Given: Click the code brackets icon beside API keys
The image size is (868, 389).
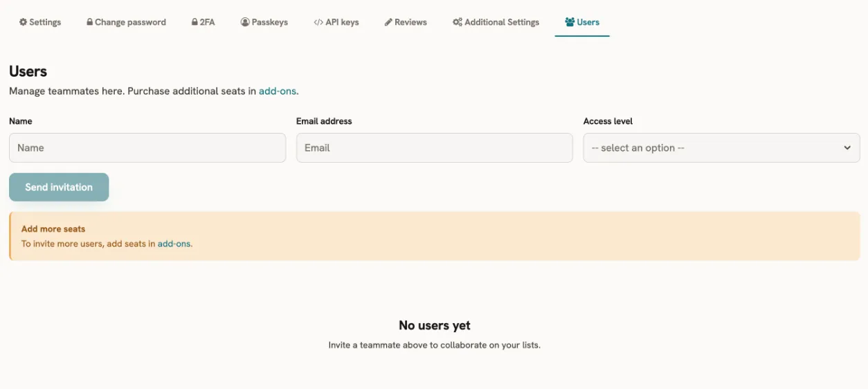Looking at the screenshot, I should [x=318, y=22].
